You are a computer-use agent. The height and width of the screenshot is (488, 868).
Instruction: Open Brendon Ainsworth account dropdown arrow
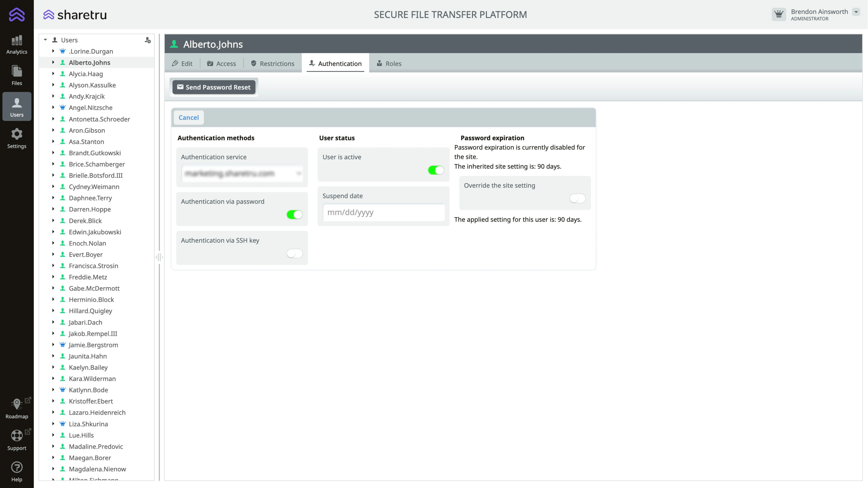[856, 12]
